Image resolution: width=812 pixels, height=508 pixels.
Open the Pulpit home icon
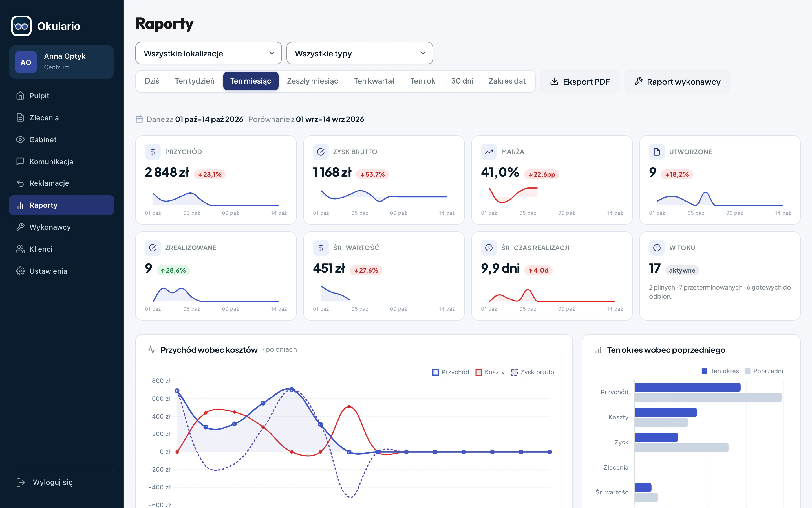[x=21, y=96]
